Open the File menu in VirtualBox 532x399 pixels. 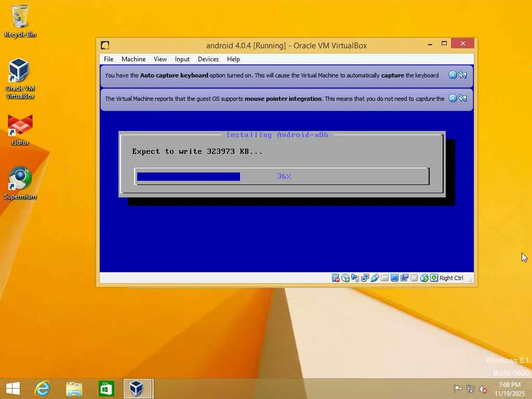[109, 59]
